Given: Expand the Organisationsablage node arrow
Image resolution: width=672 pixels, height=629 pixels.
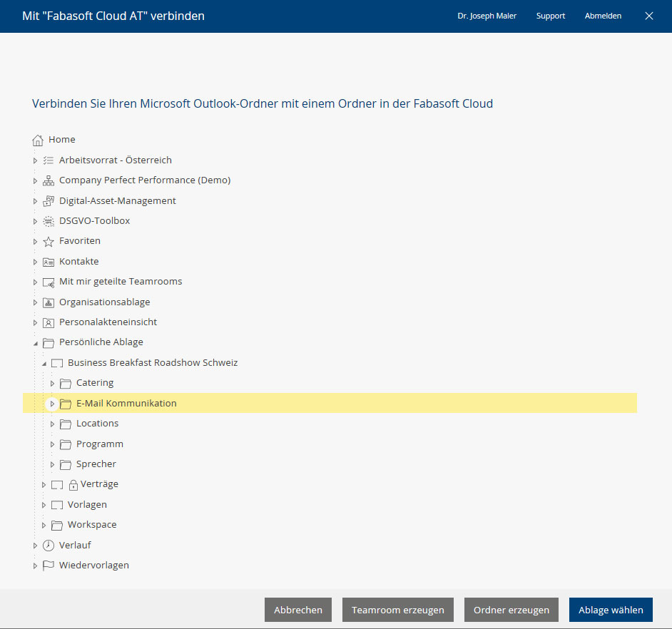Looking at the screenshot, I should pos(35,302).
